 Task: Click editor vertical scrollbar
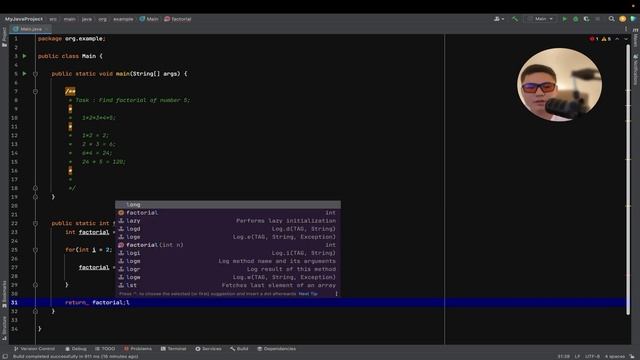pos(628,180)
